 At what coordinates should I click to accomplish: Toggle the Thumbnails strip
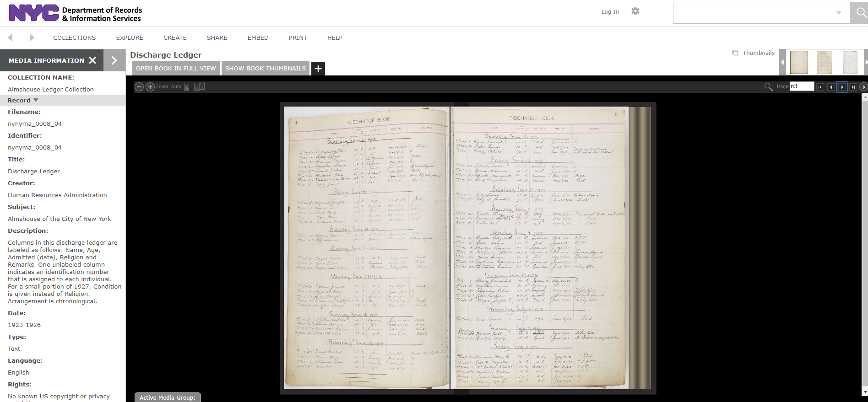754,53
